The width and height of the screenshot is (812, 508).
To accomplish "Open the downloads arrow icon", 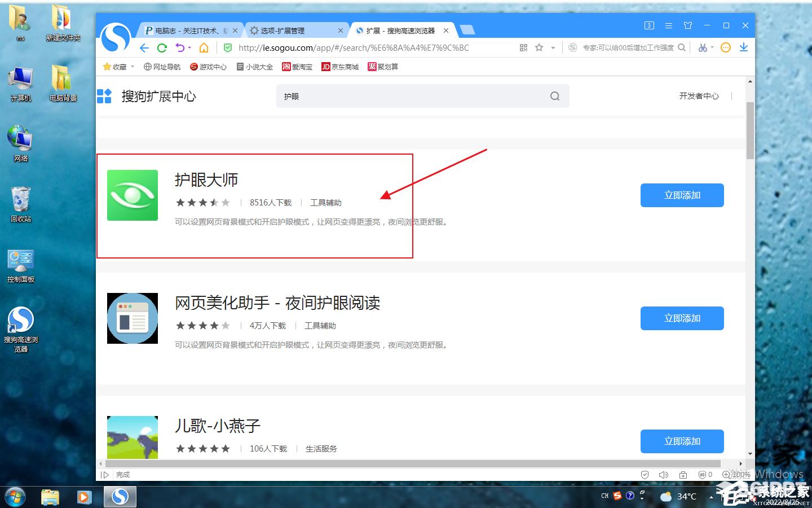I will (744, 48).
